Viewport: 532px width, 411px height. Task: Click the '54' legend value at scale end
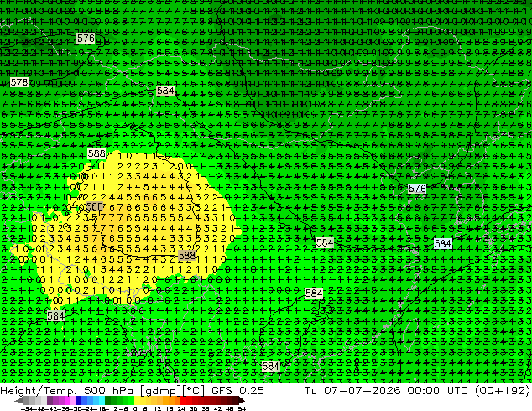point(241,408)
